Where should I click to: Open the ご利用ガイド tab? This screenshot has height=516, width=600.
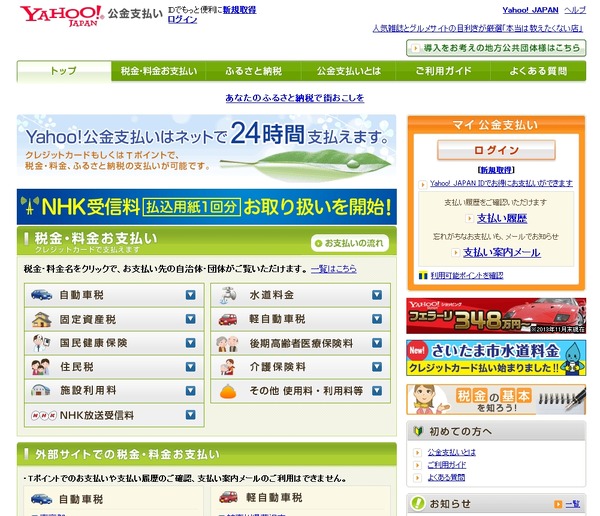tap(443, 71)
